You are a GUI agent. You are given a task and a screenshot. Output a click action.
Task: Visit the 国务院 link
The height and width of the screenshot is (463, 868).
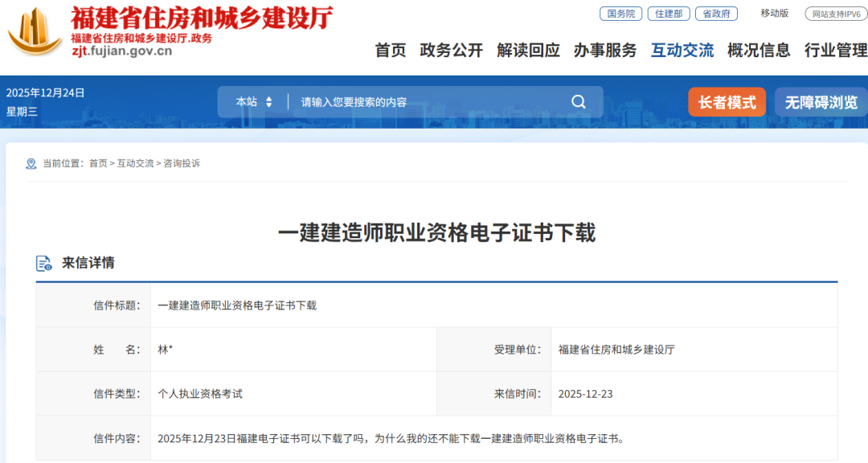[x=620, y=14]
